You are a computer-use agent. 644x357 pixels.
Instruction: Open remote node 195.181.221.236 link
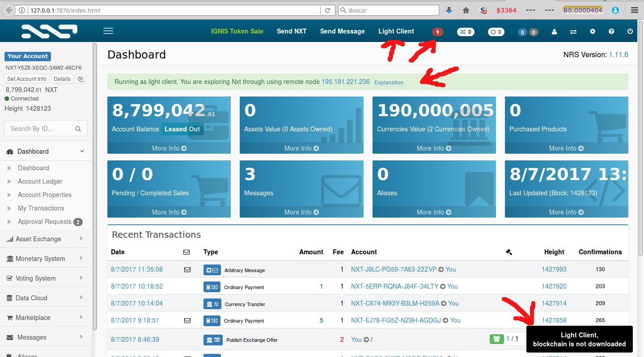pos(346,82)
